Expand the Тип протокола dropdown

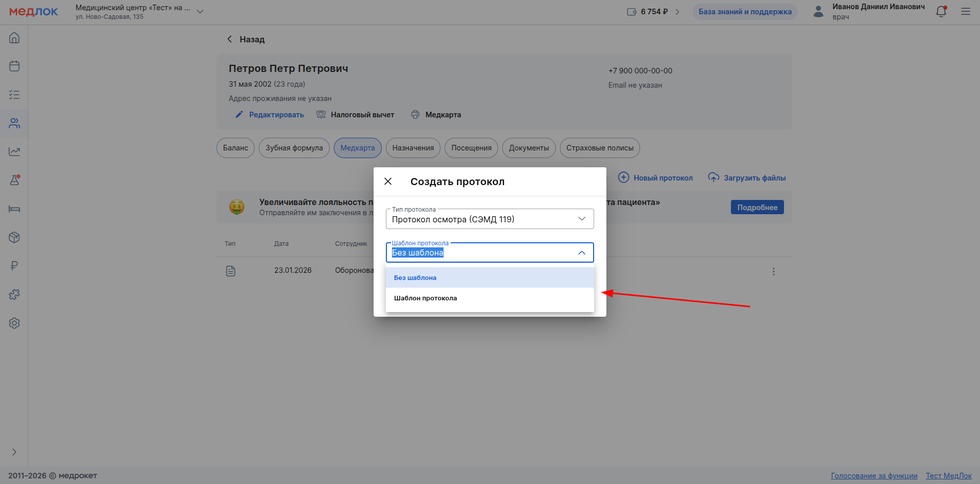pyautogui.click(x=581, y=219)
